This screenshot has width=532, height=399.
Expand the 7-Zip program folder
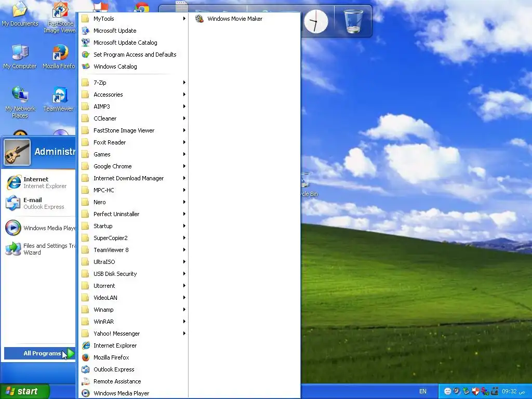[x=132, y=83]
